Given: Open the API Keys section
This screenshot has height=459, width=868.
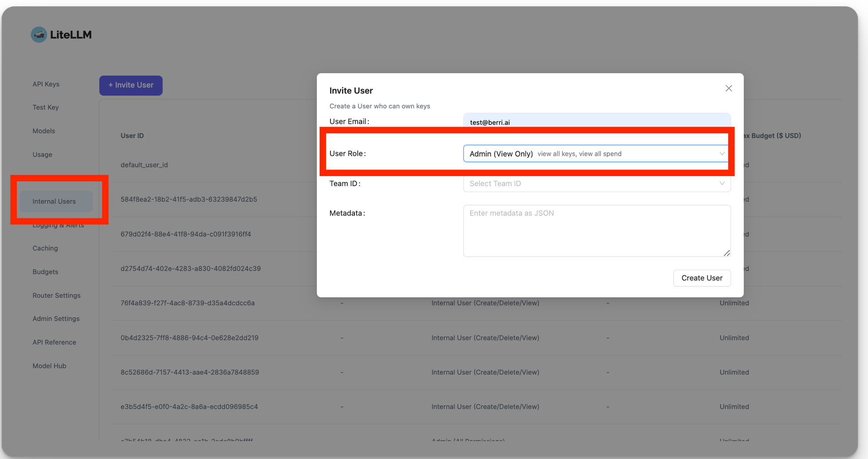Looking at the screenshot, I should [46, 84].
